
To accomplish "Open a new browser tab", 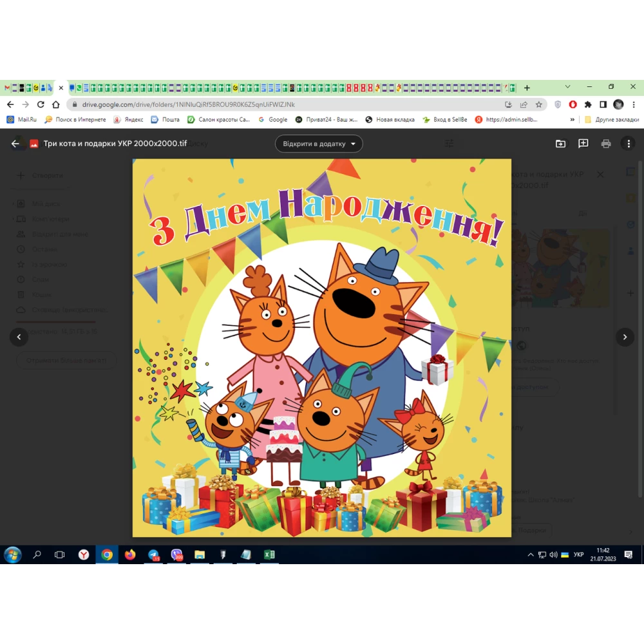I will [527, 88].
